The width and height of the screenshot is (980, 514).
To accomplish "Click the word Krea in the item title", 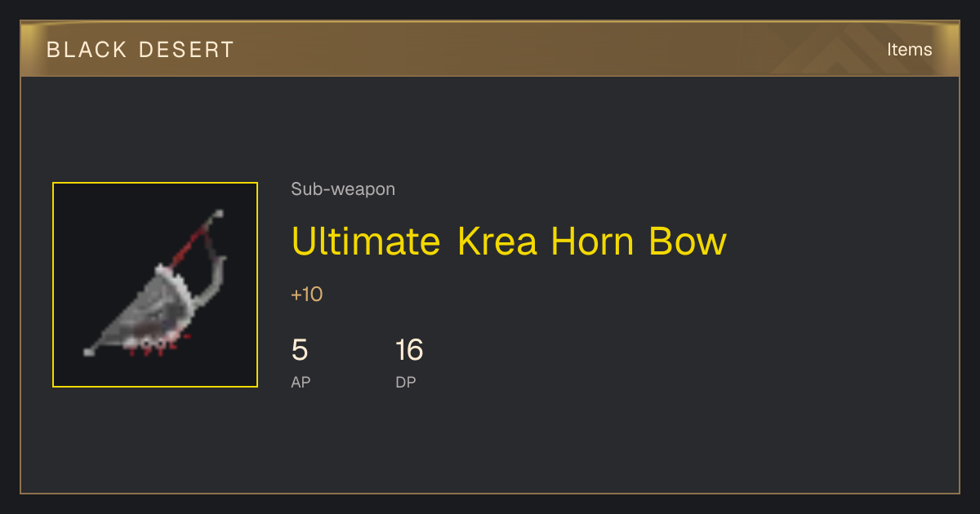I will coord(497,241).
